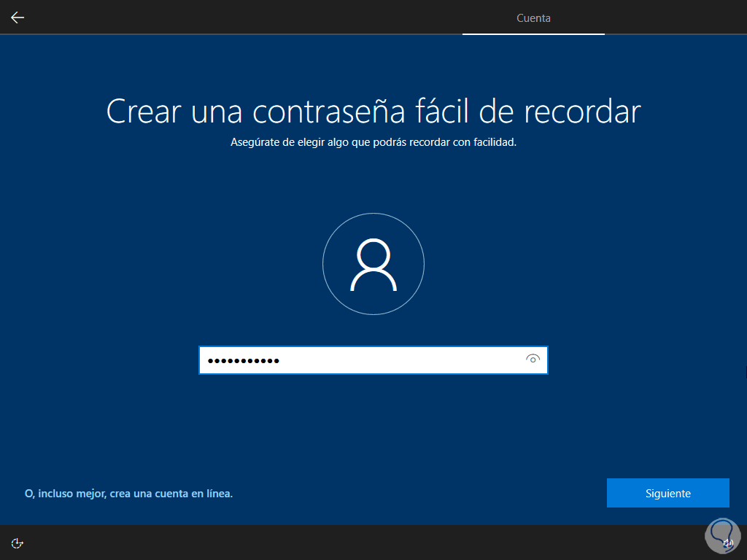
Task: Activate the Cortana assistant bubble
Action: click(721, 534)
